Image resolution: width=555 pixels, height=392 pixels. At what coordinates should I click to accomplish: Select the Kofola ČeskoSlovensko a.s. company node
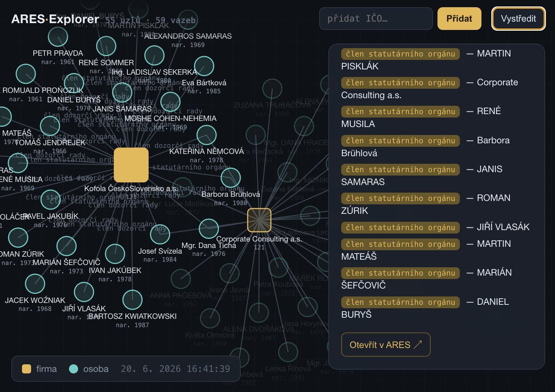pyautogui.click(x=131, y=165)
